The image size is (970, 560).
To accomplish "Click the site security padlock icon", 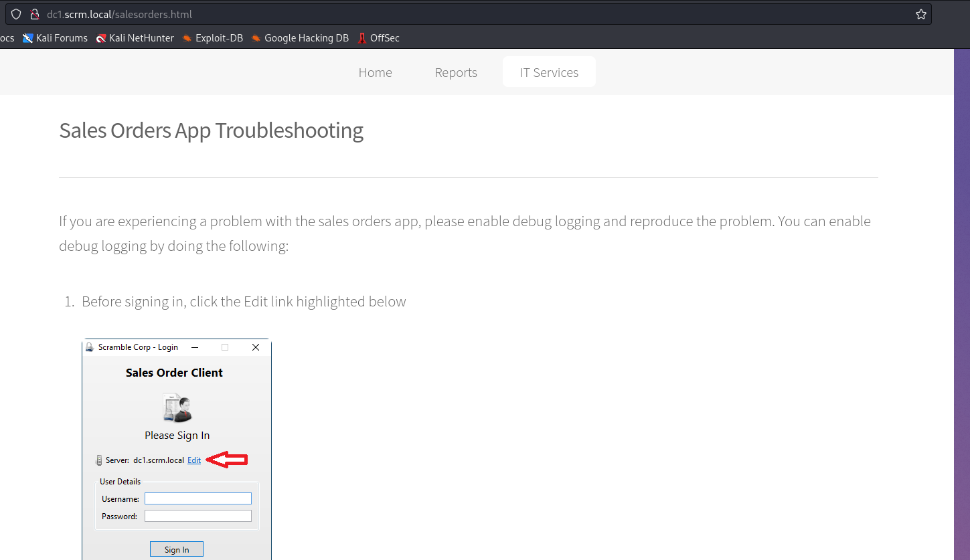I will (35, 13).
